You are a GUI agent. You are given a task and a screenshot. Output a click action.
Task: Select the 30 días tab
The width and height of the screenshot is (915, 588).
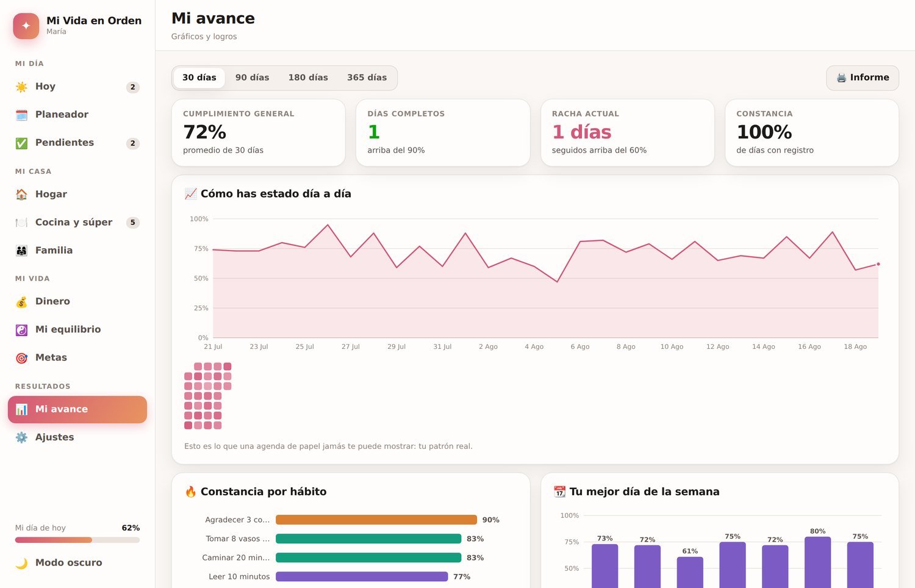(x=199, y=77)
